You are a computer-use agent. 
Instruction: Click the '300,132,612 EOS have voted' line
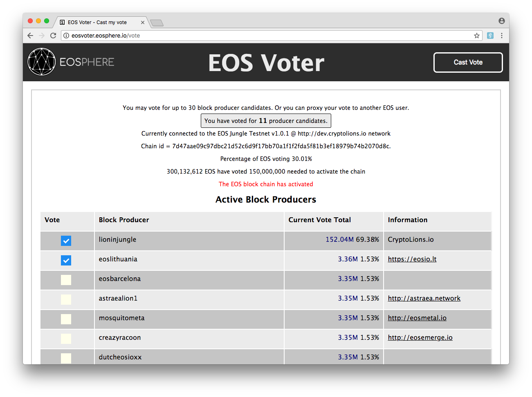266,172
